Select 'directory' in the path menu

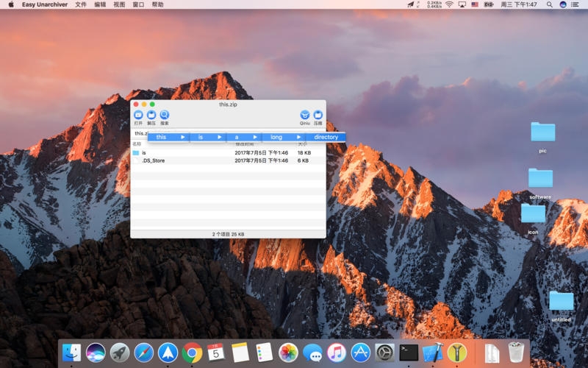coord(326,137)
